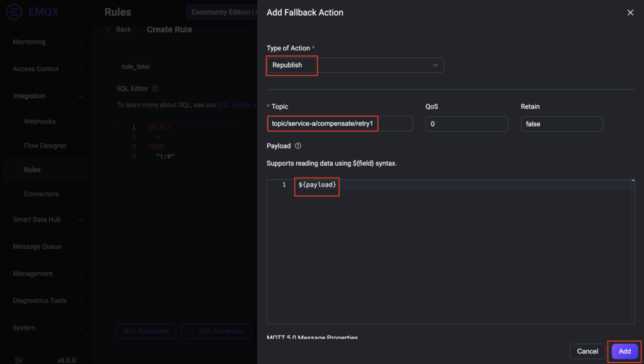Open the Type of Action dropdown
Image resolution: width=644 pixels, height=364 pixels.
coord(355,65)
